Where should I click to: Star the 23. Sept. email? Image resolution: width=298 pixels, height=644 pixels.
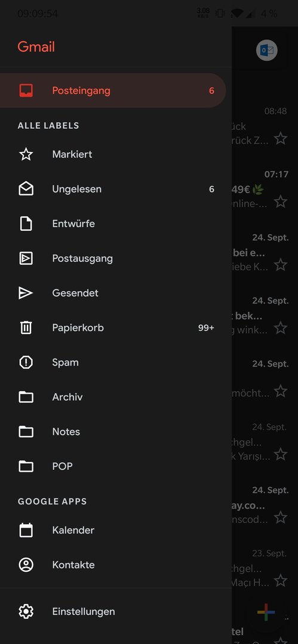(x=281, y=581)
